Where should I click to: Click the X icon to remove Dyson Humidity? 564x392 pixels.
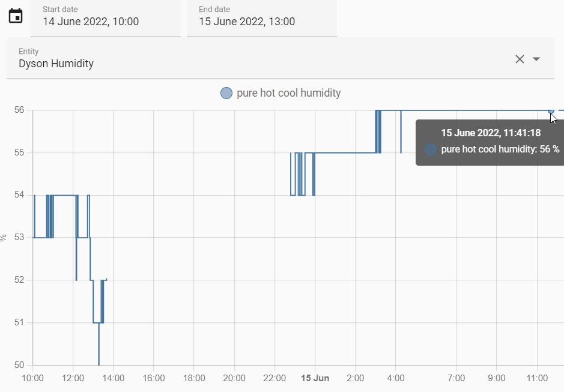point(519,59)
